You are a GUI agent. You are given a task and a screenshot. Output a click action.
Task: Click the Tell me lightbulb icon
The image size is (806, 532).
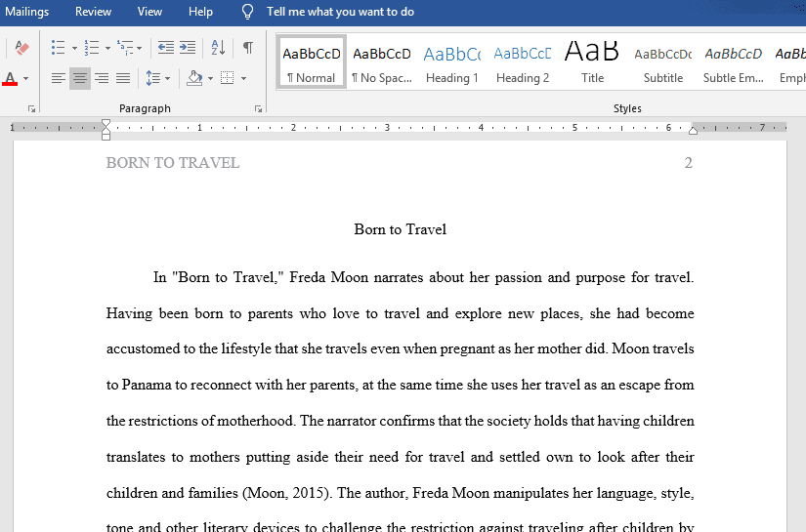[247, 12]
